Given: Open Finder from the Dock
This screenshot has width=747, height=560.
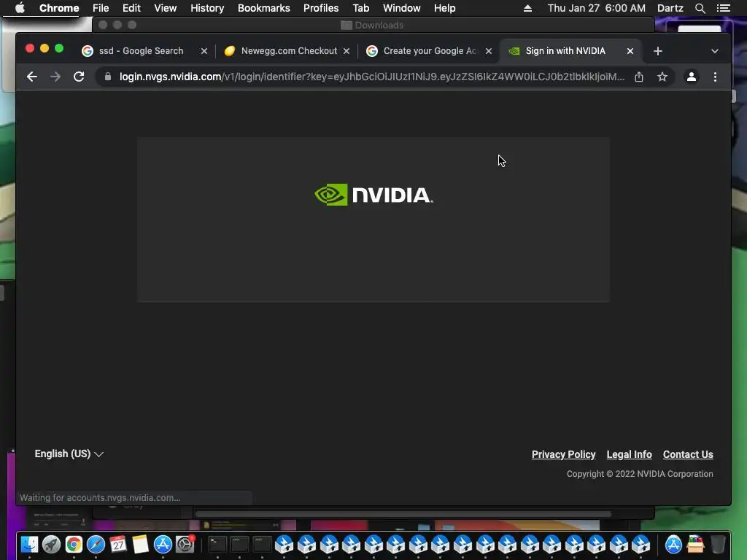Looking at the screenshot, I should [x=29, y=544].
